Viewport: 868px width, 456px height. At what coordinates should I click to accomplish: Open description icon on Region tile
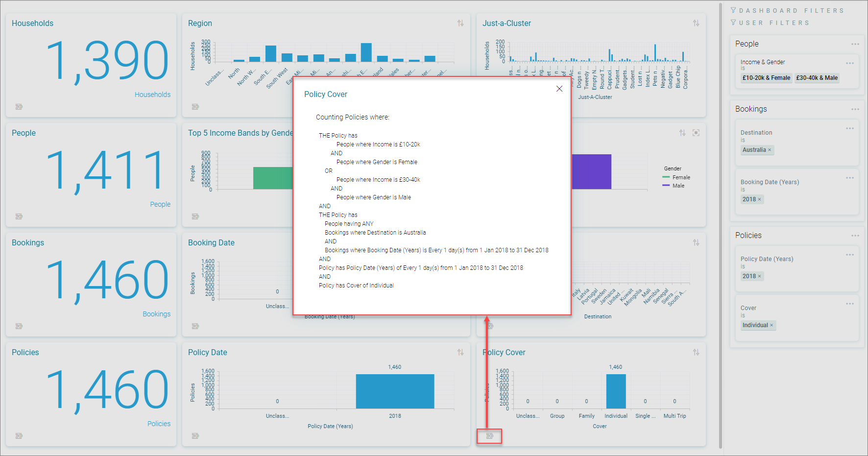[x=195, y=106]
